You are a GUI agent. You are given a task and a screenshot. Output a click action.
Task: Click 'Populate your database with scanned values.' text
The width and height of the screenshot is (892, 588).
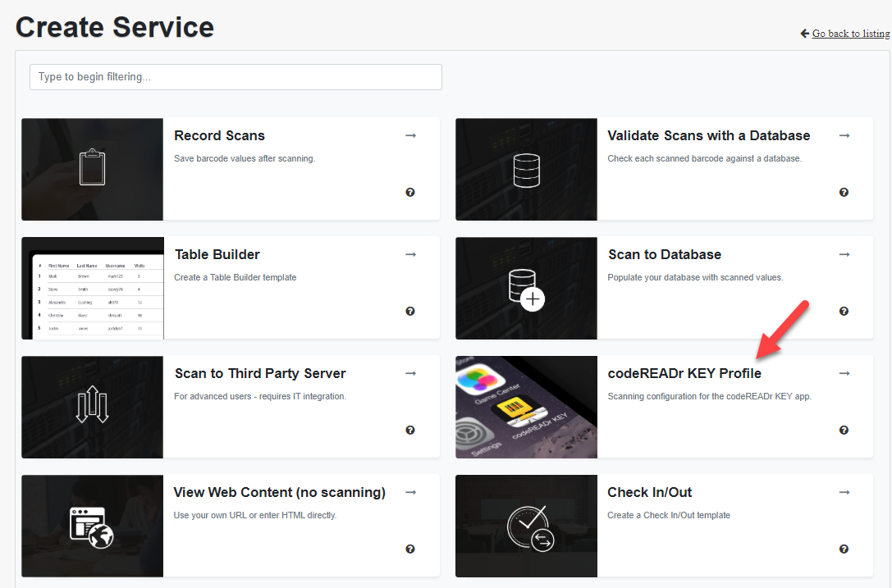pos(695,277)
